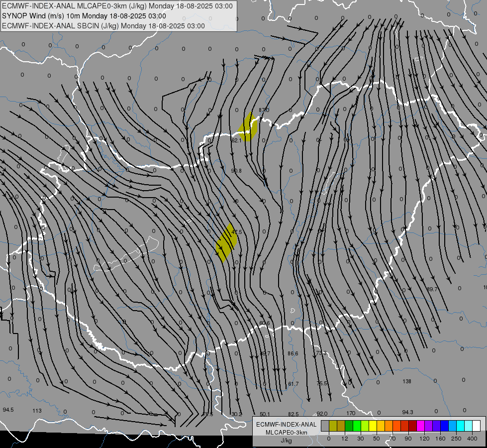The height and width of the screenshot is (448, 487).
Task: Click the map value '86.6'
Action: (x=293, y=353)
